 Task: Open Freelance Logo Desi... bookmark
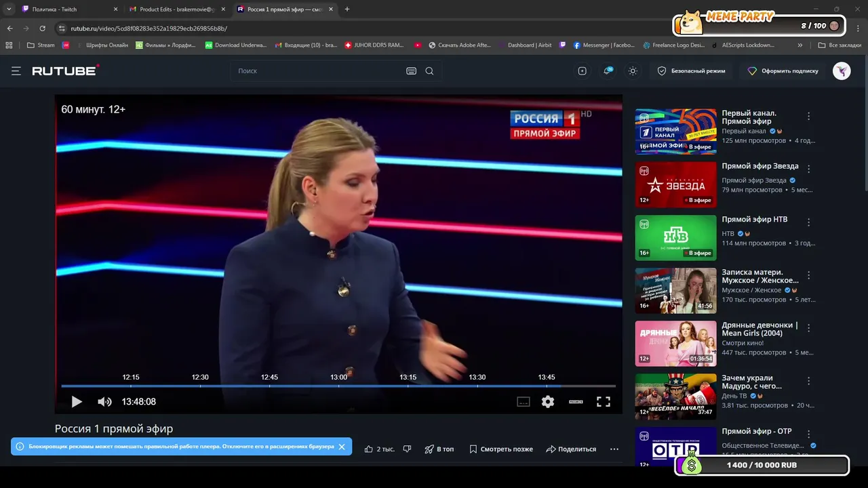(x=674, y=45)
